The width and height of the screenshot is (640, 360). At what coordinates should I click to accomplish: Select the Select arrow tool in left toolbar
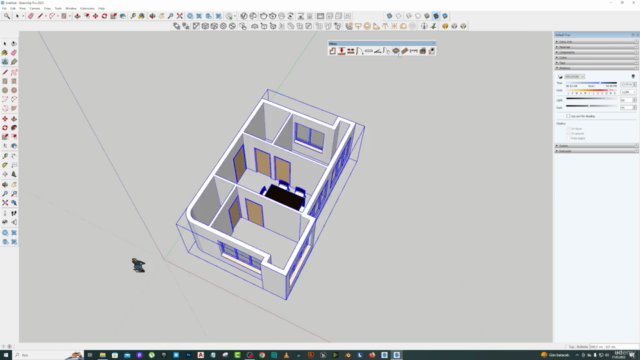coord(5,44)
